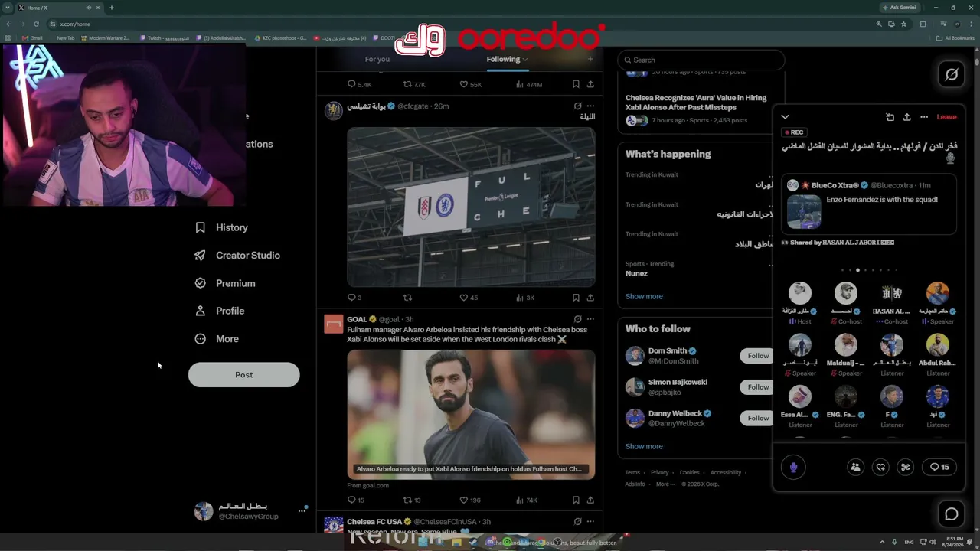Viewport: 980px width, 551px height.
Task: Open more options on the cfcgate post
Action: (x=590, y=106)
